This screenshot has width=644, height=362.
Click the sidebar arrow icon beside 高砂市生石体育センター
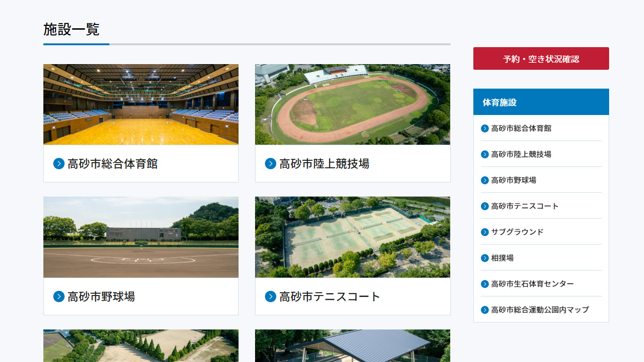[485, 284]
